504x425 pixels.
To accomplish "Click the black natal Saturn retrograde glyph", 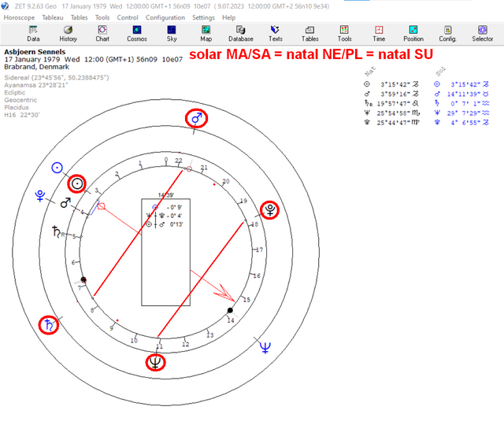I will pos(57,232).
